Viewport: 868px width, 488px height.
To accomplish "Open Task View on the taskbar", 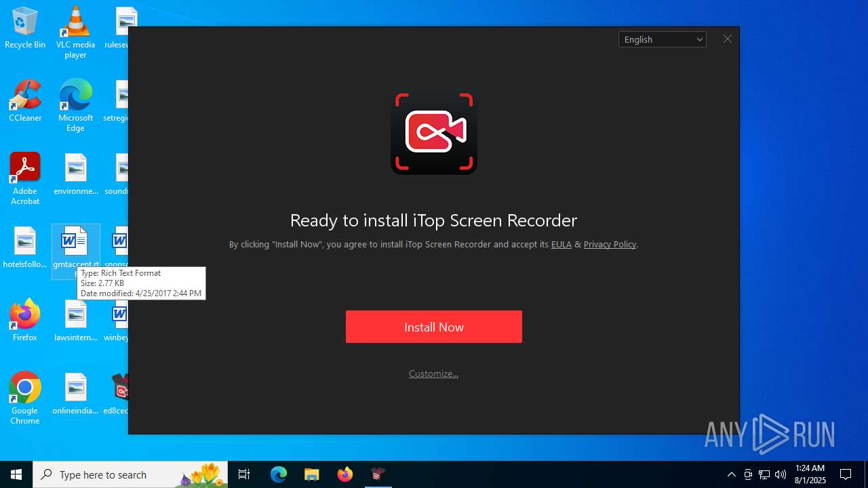I will point(244,474).
